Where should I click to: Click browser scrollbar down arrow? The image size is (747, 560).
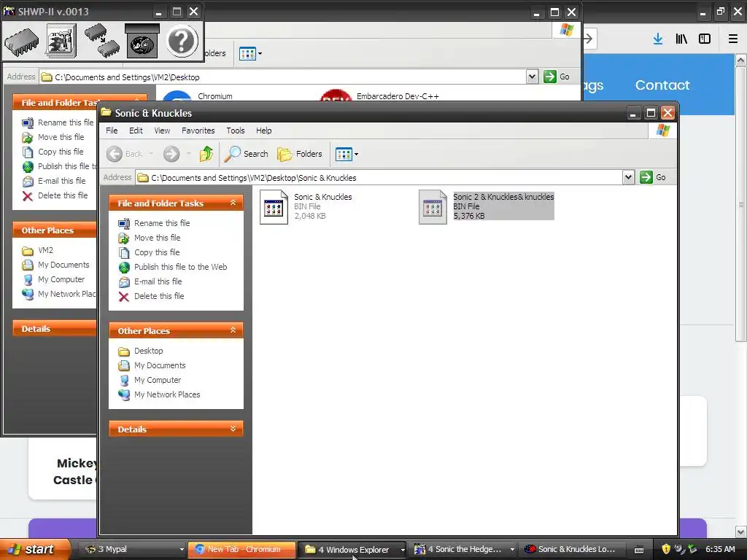741,532
